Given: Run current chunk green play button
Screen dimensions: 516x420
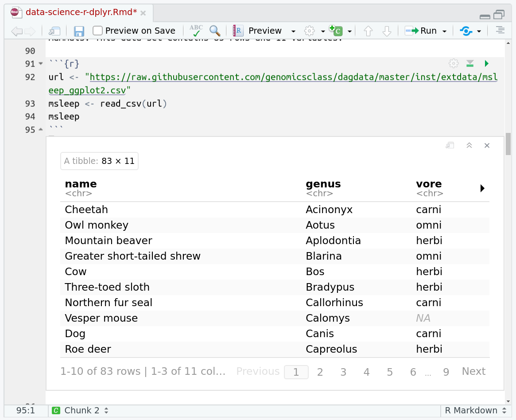Looking at the screenshot, I should click(x=487, y=63).
